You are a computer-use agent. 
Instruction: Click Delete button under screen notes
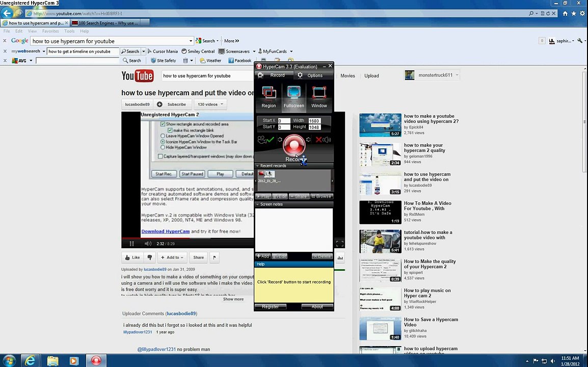(322, 256)
